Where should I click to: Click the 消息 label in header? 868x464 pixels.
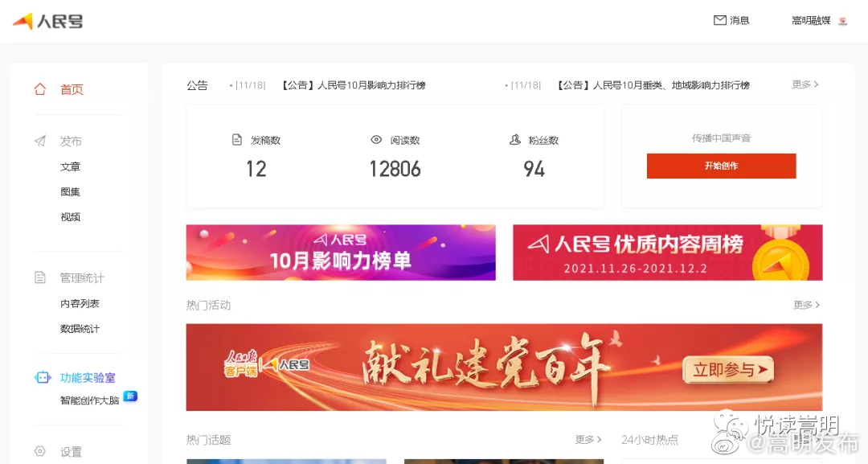[x=739, y=20]
